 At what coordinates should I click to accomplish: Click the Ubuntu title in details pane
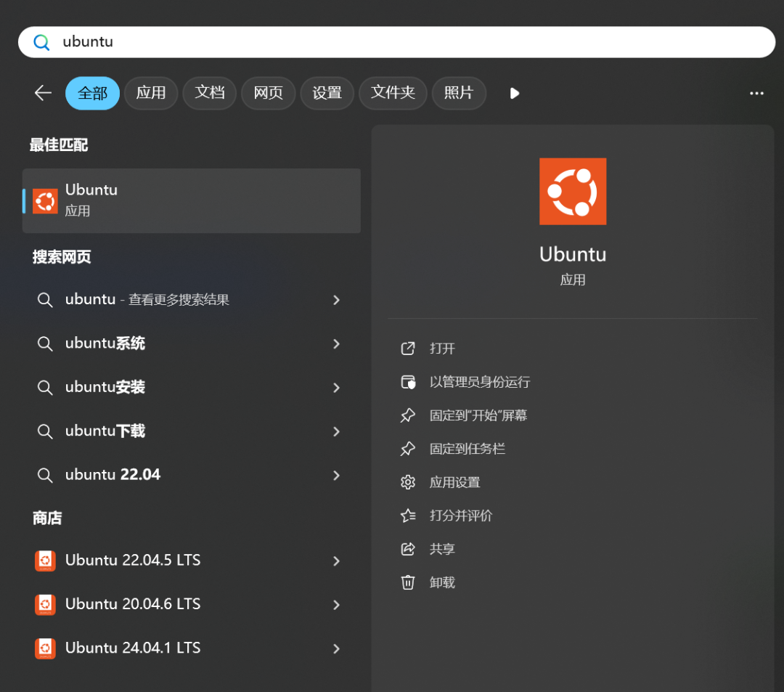573,254
